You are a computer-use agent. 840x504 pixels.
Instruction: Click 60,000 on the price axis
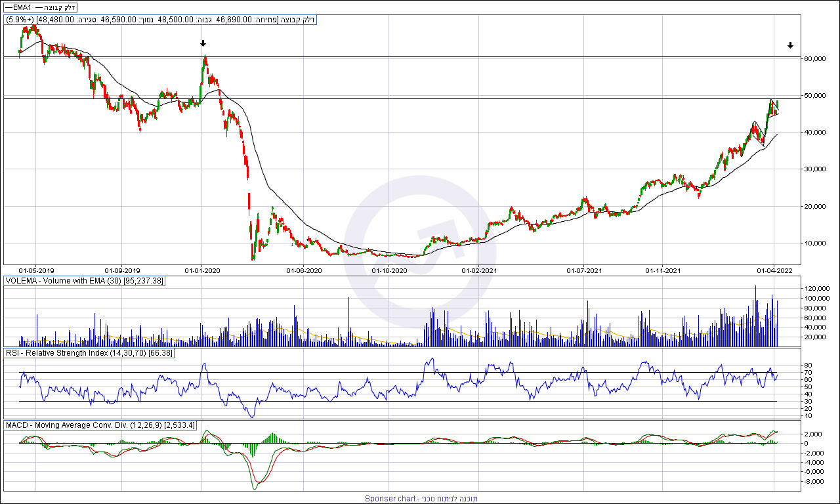815,59
